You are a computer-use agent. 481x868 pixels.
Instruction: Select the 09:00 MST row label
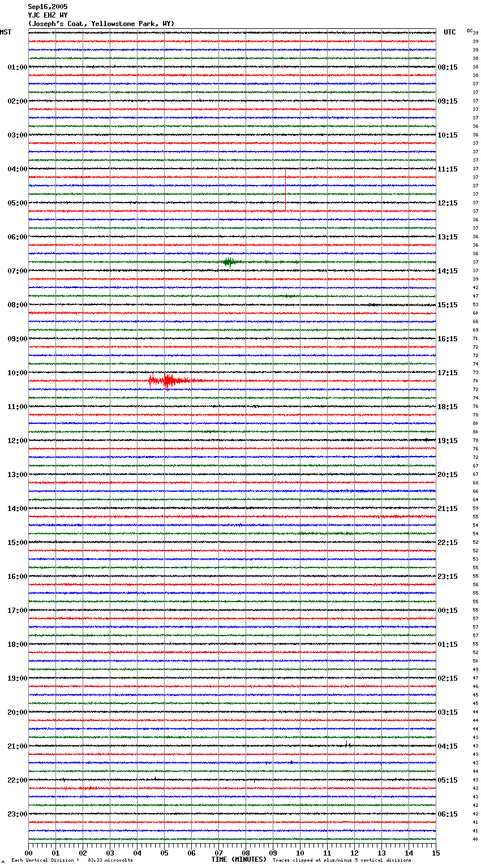pos(18,339)
